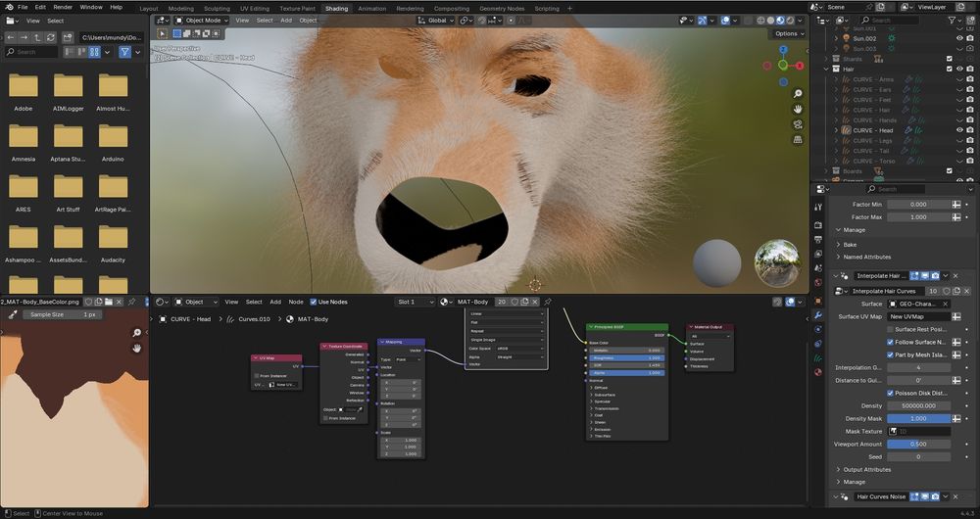
Task: Open the Object Mode dropdown
Action: [201, 20]
